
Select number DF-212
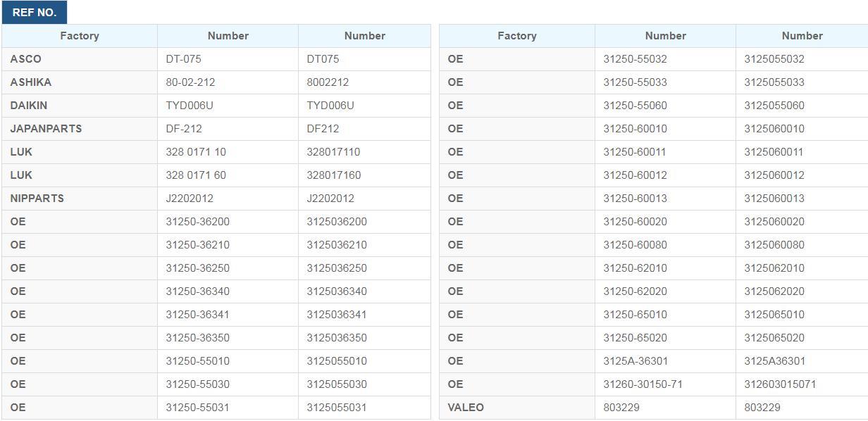[184, 129]
